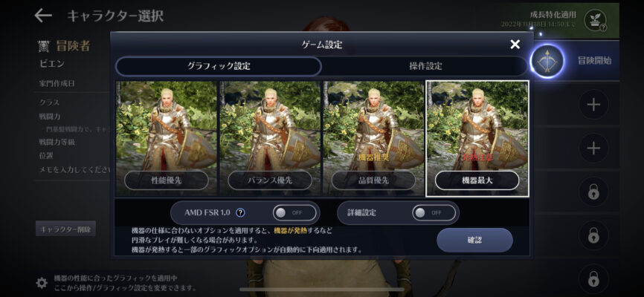Image resolution: width=644 pixels, height=297 pixels.
Task: Enable the 詳細設定 toggle
Action: [x=434, y=213]
